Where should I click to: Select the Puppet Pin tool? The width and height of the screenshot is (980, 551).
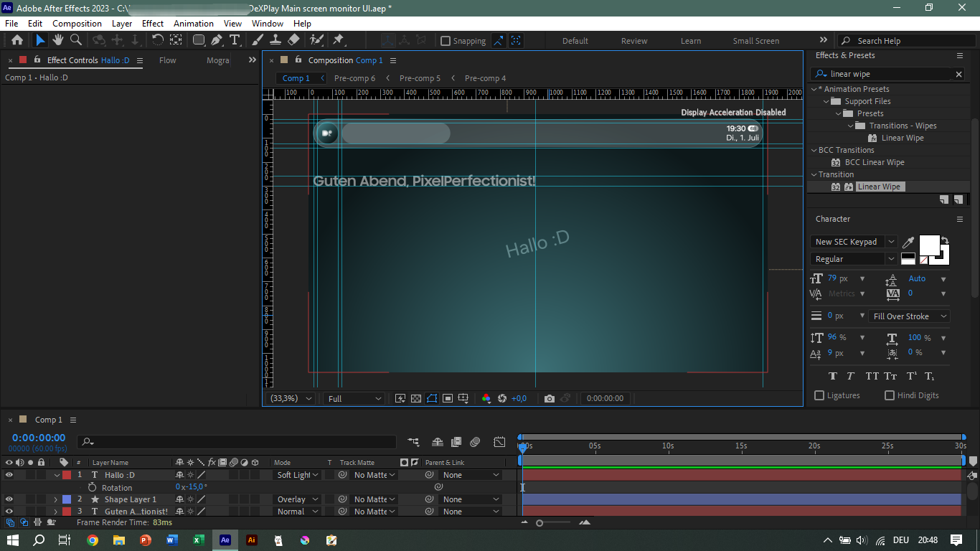(x=339, y=40)
